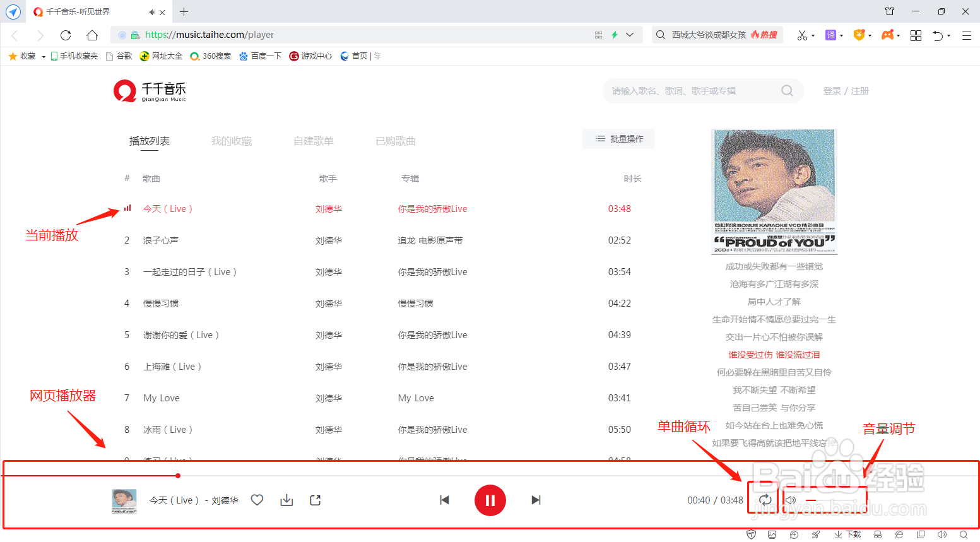This screenshot has height=542, width=980.
Task: Open the scissors screenshot tool
Action: [802, 35]
